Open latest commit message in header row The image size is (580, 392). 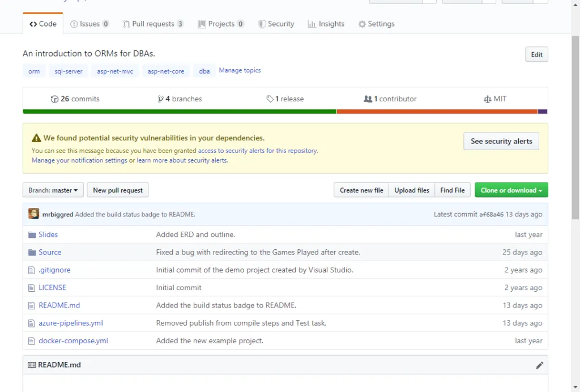(x=135, y=215)
